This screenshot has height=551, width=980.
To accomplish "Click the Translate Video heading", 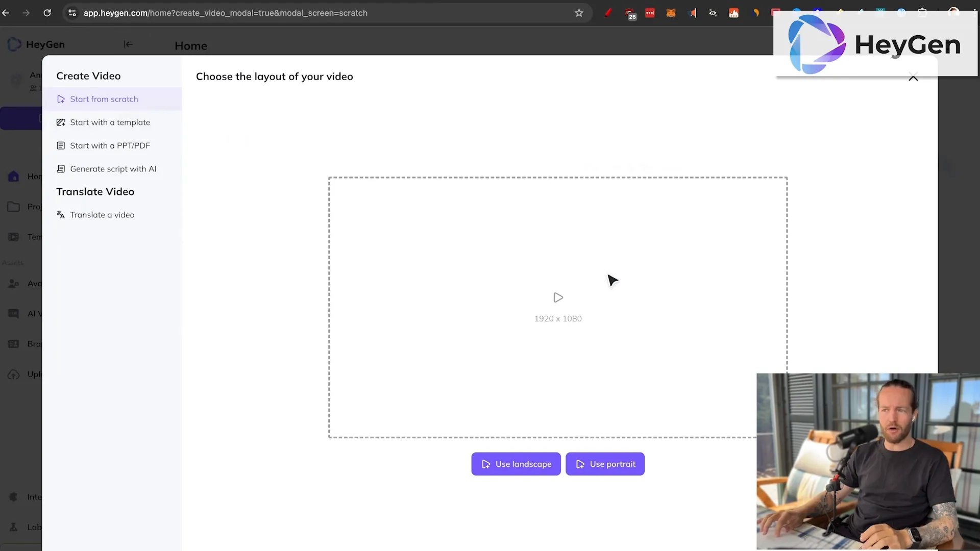I will (x=95, y=192).
